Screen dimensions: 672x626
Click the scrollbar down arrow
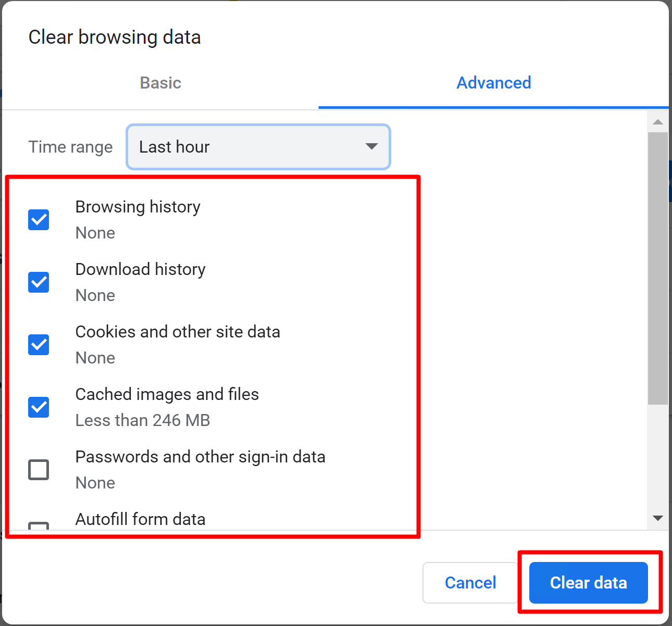pos(658,517)
